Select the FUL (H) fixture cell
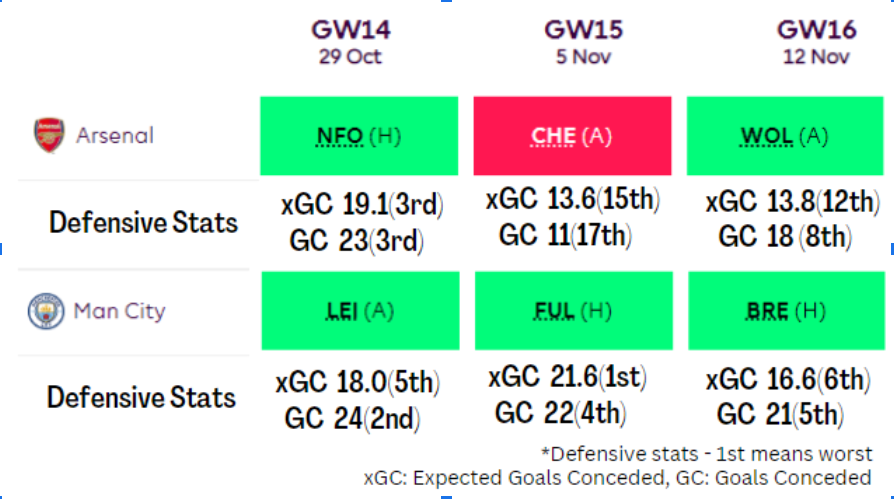The height and width of the screenshot is (499, 894). click(572, 312)
